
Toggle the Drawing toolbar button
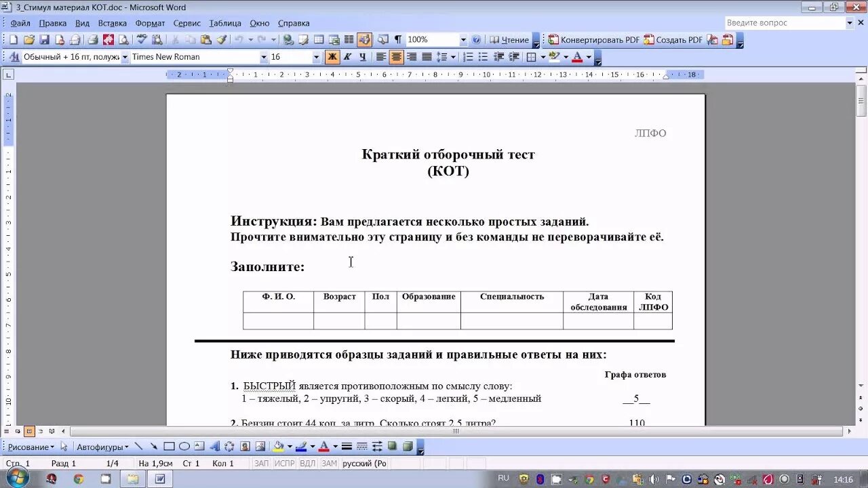click(x=364, y=40)
